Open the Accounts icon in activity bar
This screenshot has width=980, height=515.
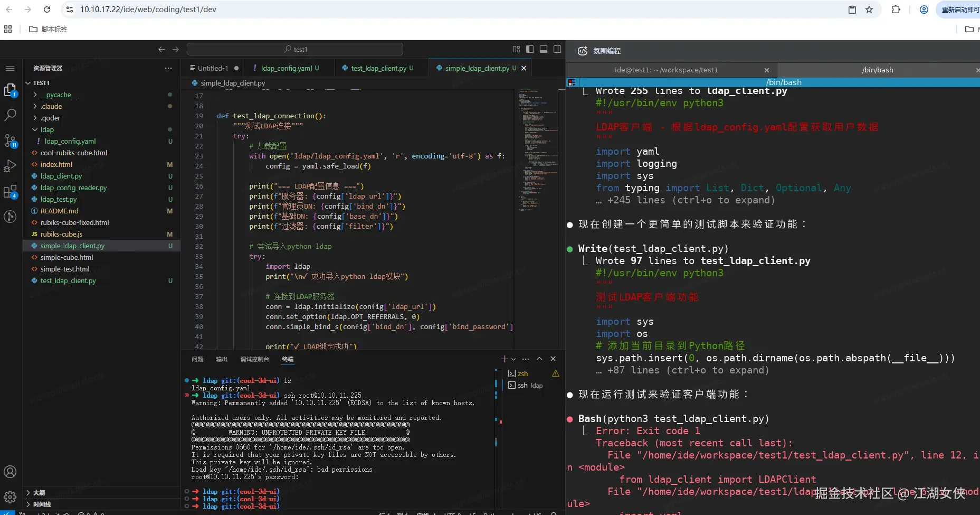tap(10, 472)
